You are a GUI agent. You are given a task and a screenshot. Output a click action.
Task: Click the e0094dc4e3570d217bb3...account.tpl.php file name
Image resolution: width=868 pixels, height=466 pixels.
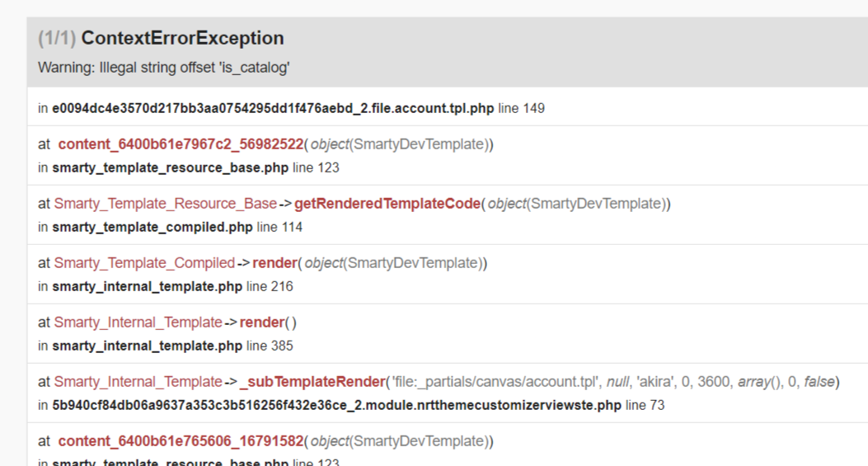click(273, 108)
